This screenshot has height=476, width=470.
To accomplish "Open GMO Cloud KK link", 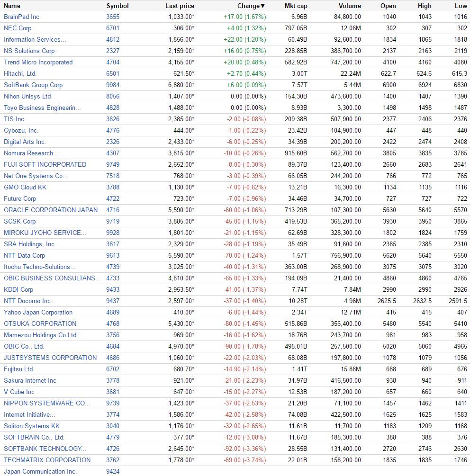I will (x=25, y=187).
